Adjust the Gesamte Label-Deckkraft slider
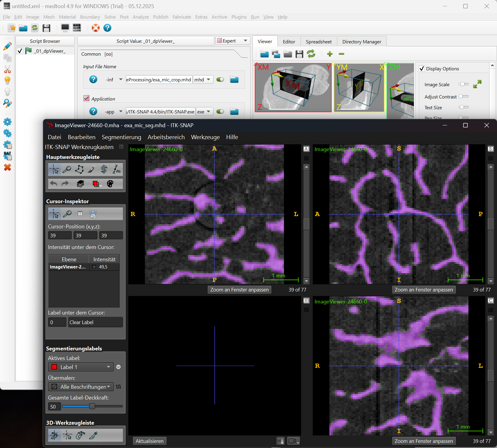 point(92,406)
